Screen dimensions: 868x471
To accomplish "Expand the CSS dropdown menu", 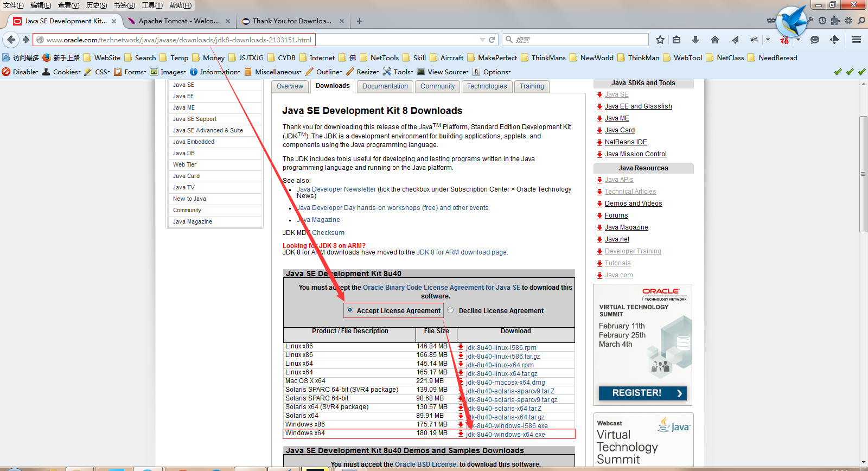I will pyautogui.click(x=97, y=72).
